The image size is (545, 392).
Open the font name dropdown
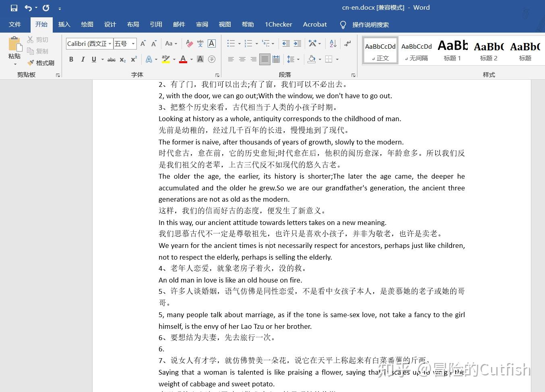110,43
